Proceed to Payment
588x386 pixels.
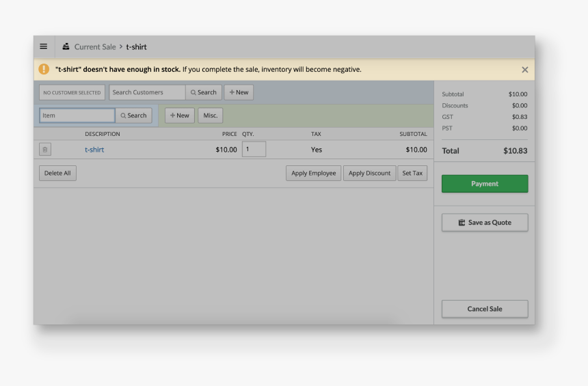[485, 184]
